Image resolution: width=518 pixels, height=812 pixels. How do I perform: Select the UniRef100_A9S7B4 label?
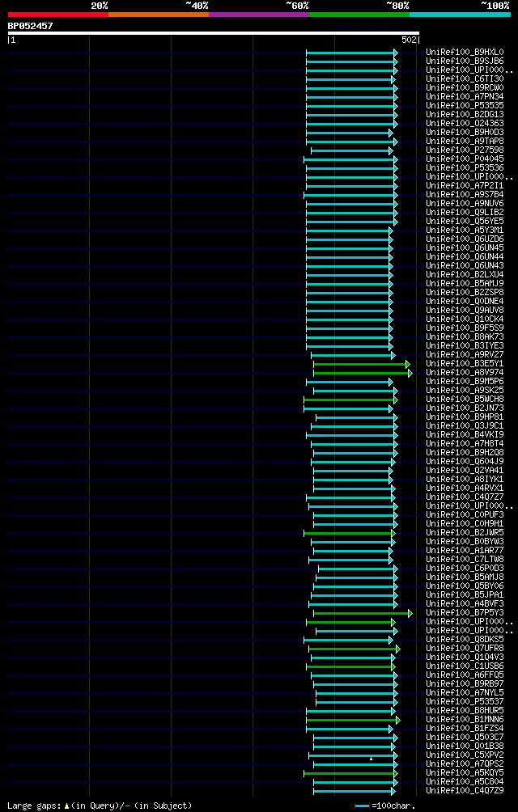(x=465, y=195)
